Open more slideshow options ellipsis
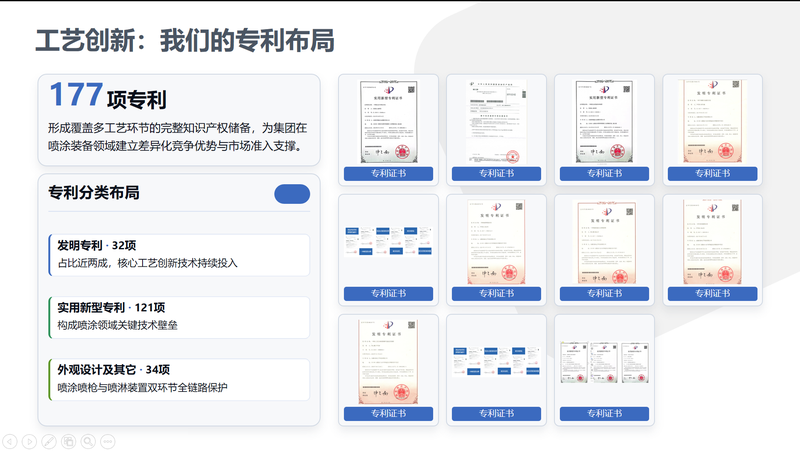 click(x=108, y=441)
